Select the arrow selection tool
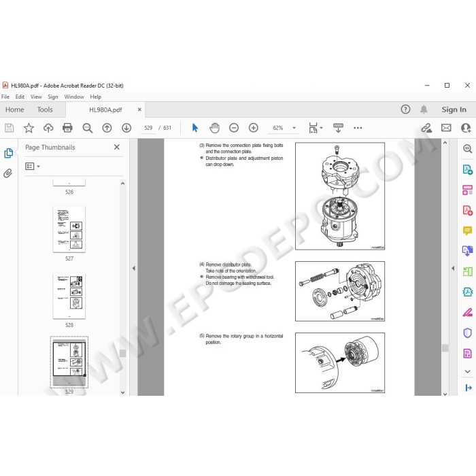Screen dimensions: 476x476 tap(195, 128)
